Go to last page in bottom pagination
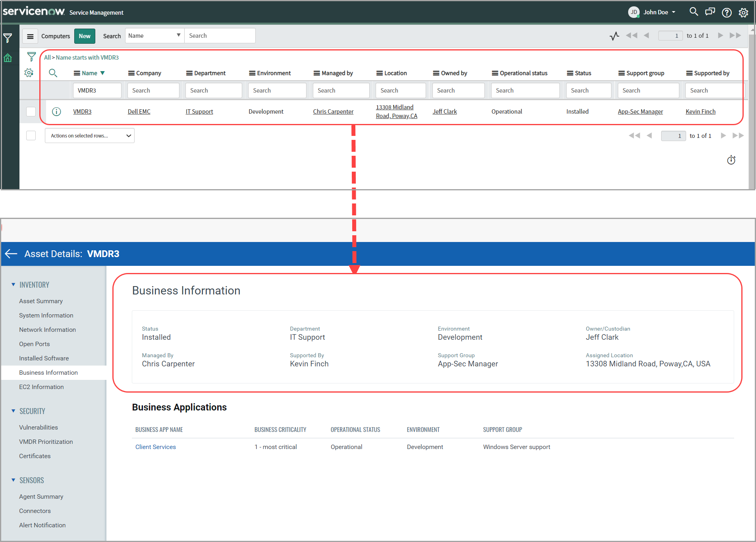This screenshot has width=756, height=542. (x=738, y=135)
